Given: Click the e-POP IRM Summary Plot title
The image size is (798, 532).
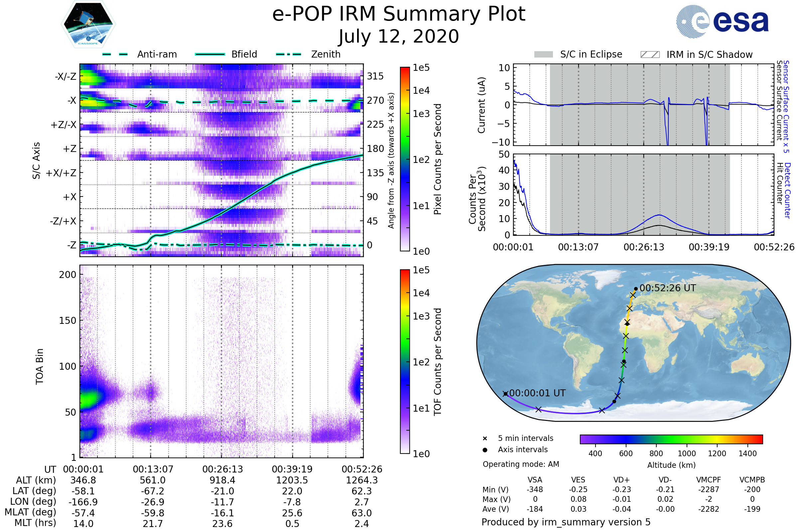Looking at the screenshot, I should coord(399,14).
